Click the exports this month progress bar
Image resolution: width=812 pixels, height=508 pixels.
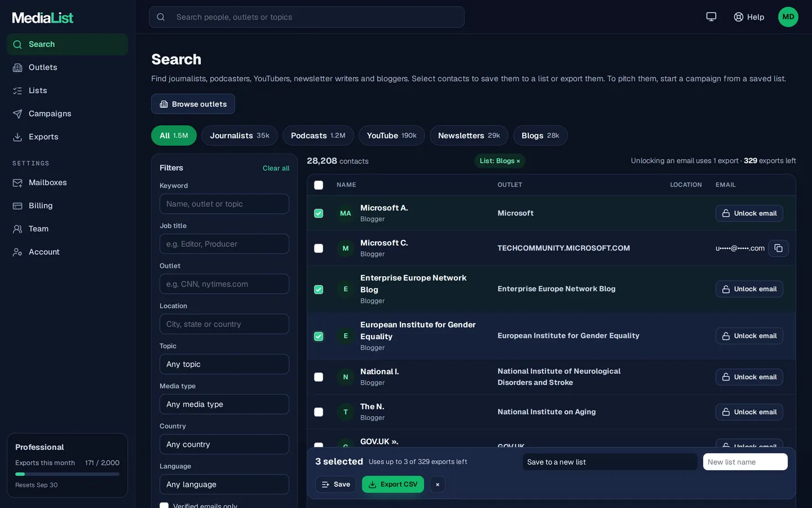(x=67, y=474)
